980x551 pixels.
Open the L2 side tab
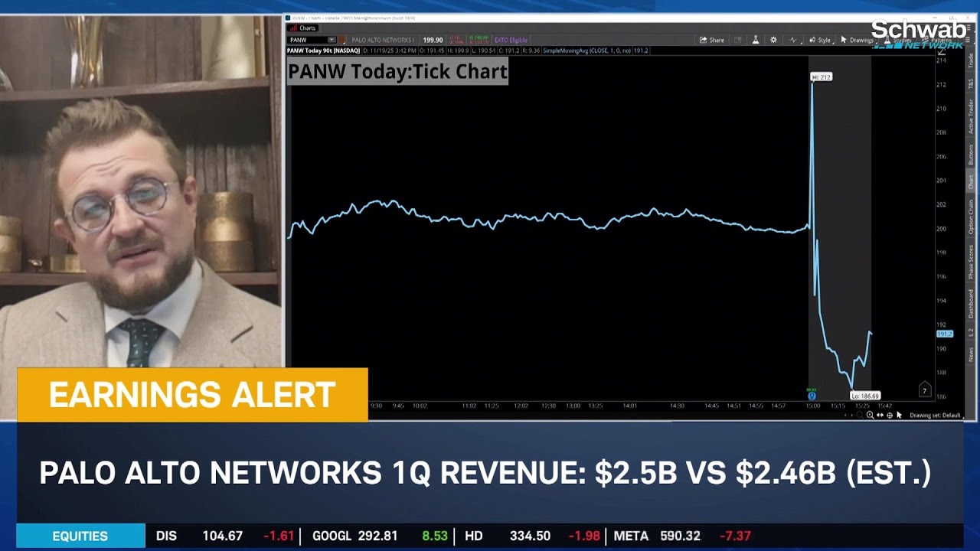(x=970, y=332)
